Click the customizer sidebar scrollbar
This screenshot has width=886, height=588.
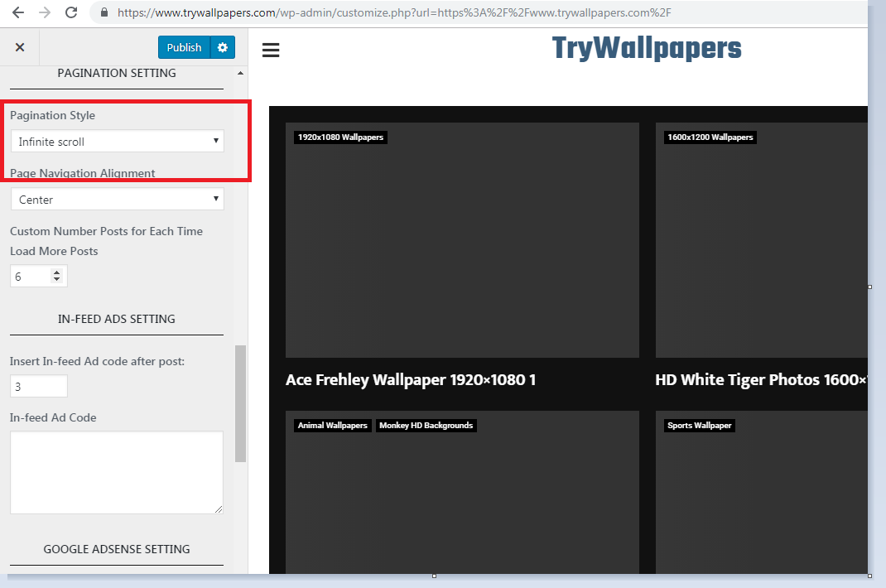(241, 402)
